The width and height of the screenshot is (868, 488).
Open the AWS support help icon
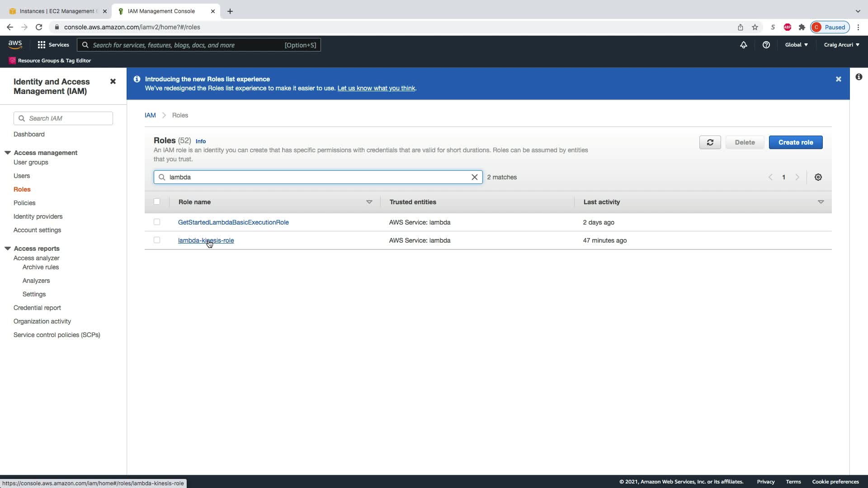click(x=766, y=45)
